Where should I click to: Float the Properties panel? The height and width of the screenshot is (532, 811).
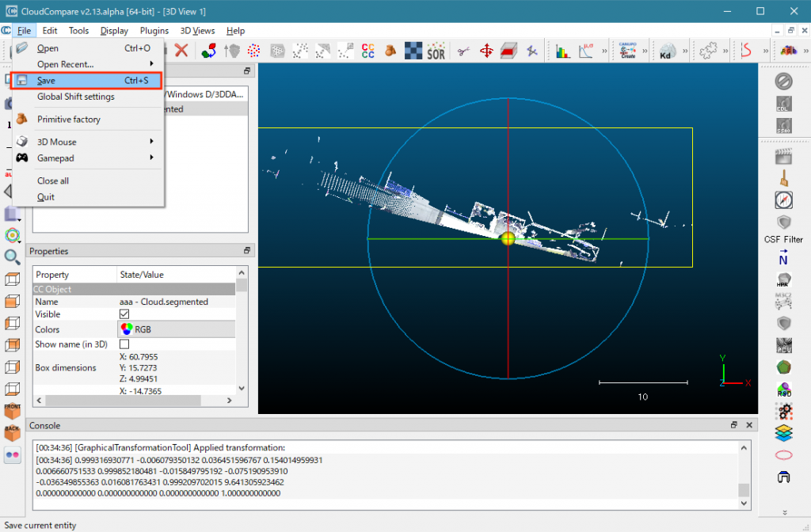point(247,251)
